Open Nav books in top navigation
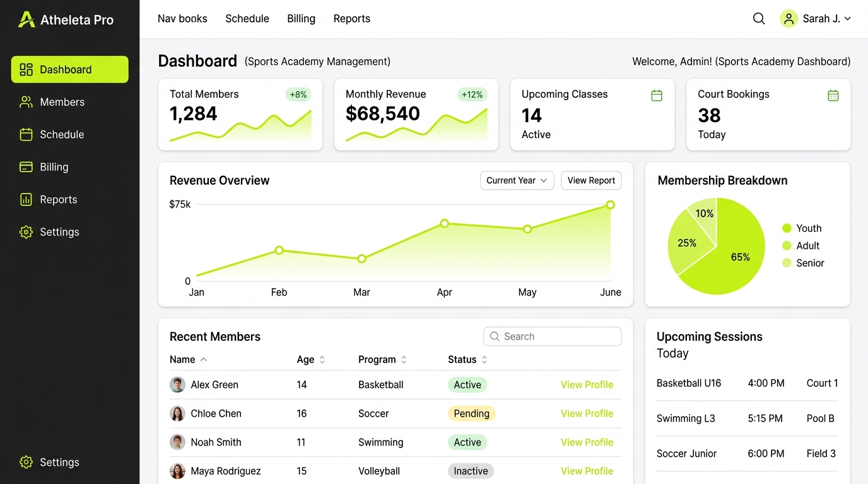 coord(182,19)
